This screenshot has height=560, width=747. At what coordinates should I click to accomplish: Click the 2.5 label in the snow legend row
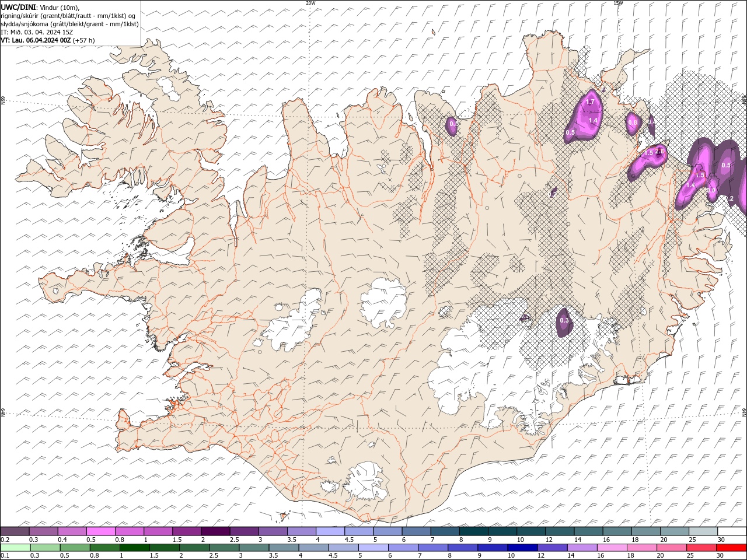click(x=234, y=540)
